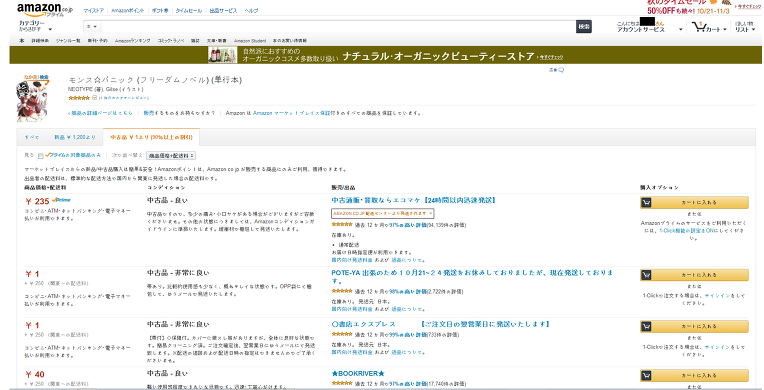Open seller 書店エクスプレス link
764x390 pixels.
[x=440, y=324]
